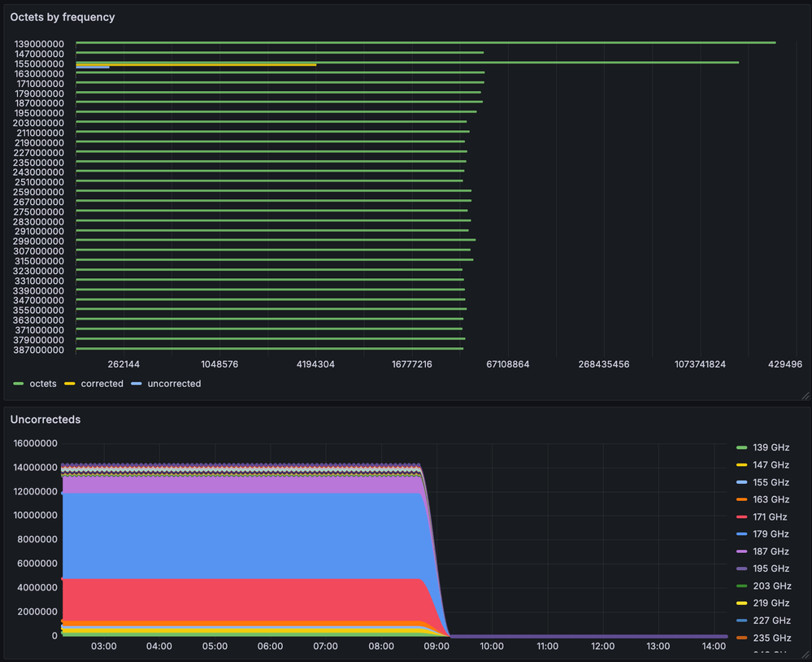Click the 11:00 time axis label

(x=547, y=647)
